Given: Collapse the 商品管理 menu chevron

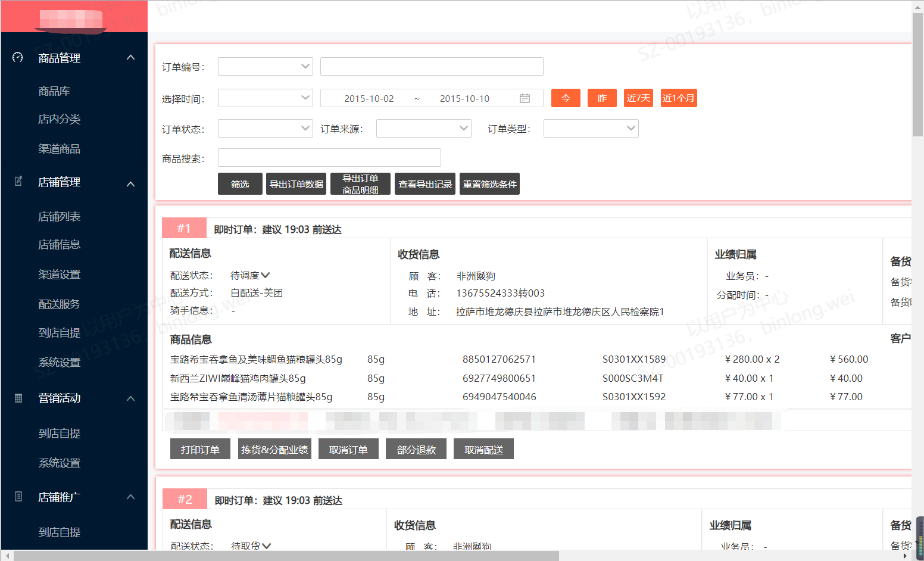Looking at the screenshot, I should (x=131, y=57).
